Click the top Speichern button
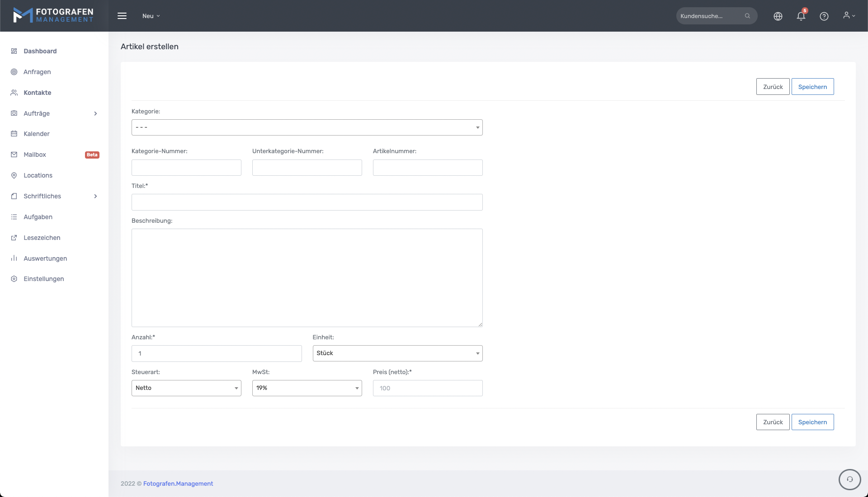Screen dimensions: 868x497 (x=812, y=87)
